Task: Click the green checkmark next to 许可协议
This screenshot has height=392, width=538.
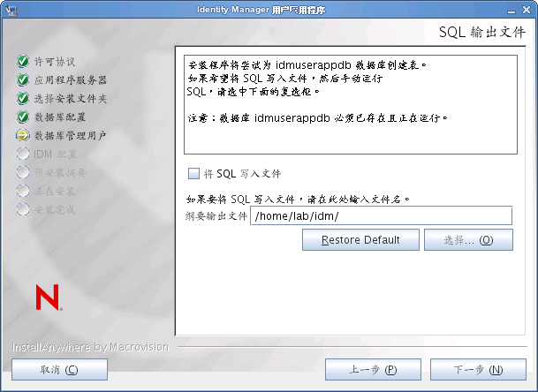Action: point(23,62)
